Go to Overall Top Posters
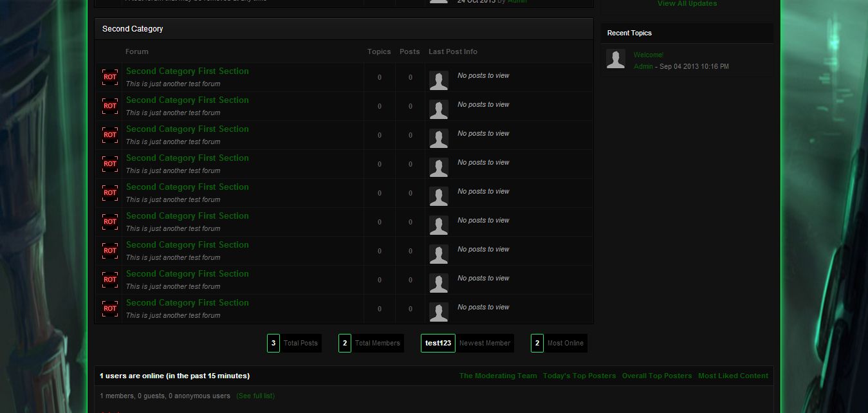The width and height of the screenshot is (868, 413). coord(656,376)
